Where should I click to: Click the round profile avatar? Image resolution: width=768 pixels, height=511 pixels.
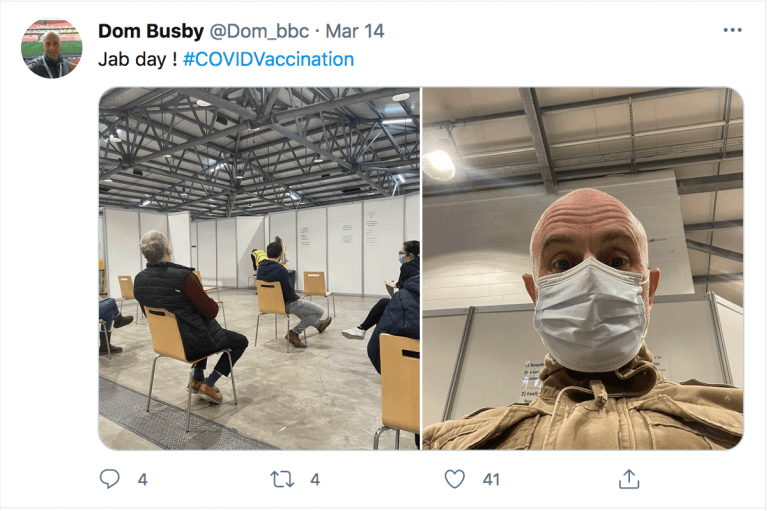[x=51, y=48]
